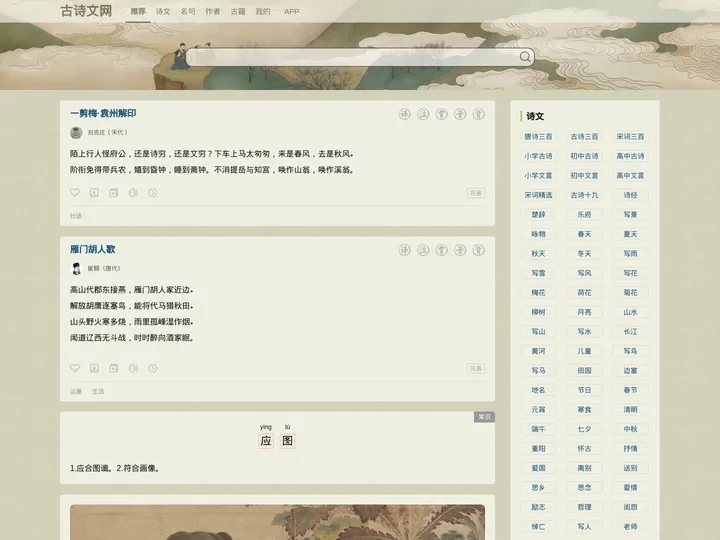The image size is (720, 540).
Task: Open 哲理 category in sidebar
Action: [x=584, y=507]
